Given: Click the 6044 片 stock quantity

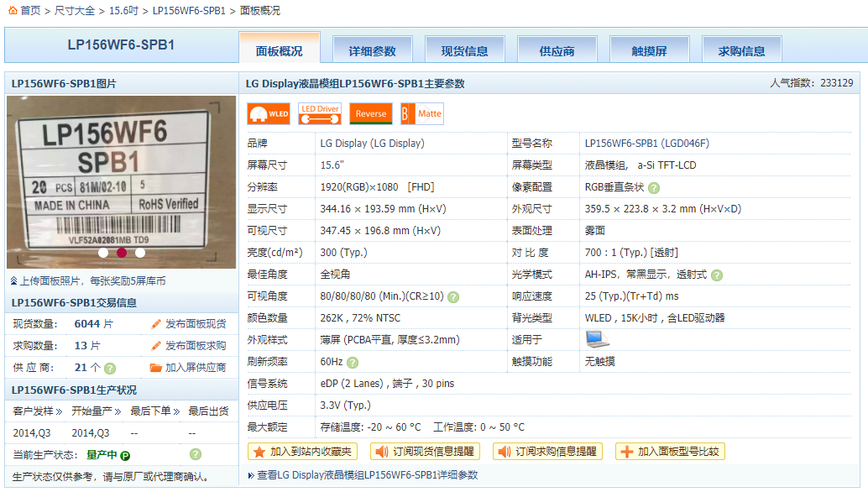Looking at the screenshot, I should 93,324.
